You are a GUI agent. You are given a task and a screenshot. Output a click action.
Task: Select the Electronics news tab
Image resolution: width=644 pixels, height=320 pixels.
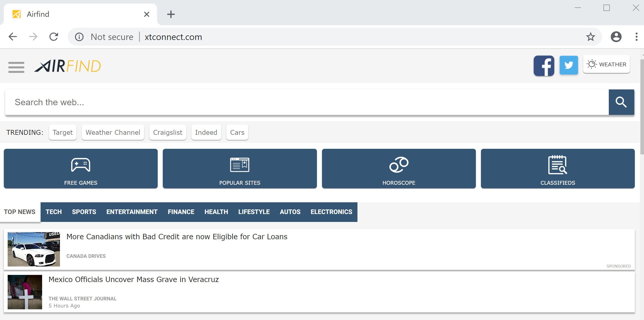click(x=331, y=212)
